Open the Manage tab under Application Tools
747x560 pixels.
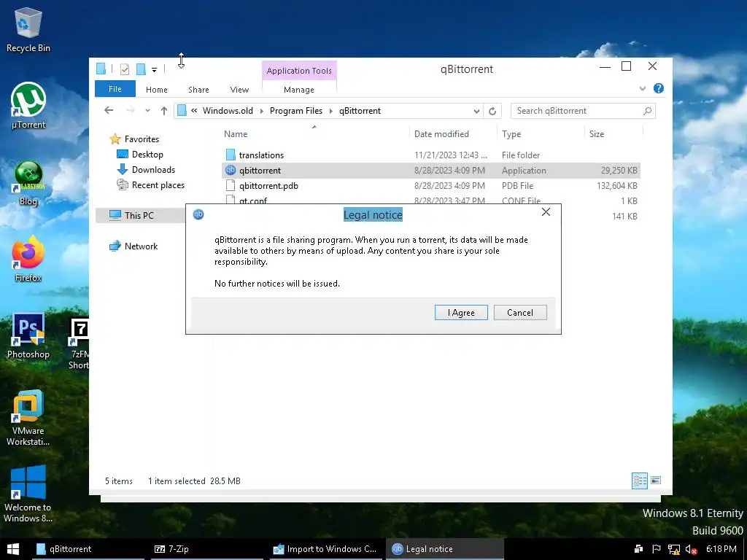click(x=299, y=90)
